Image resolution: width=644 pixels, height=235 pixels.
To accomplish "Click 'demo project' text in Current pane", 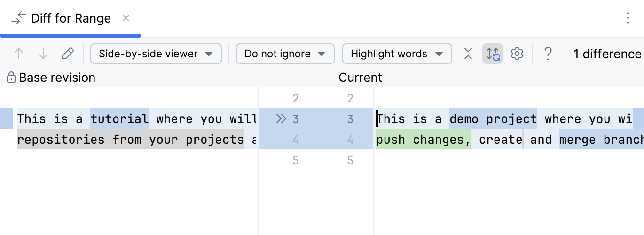I will (x=493, y=119).
